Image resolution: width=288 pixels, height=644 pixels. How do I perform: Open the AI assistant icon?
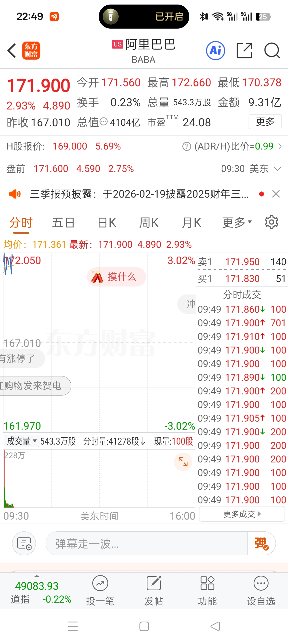(215, 50)
